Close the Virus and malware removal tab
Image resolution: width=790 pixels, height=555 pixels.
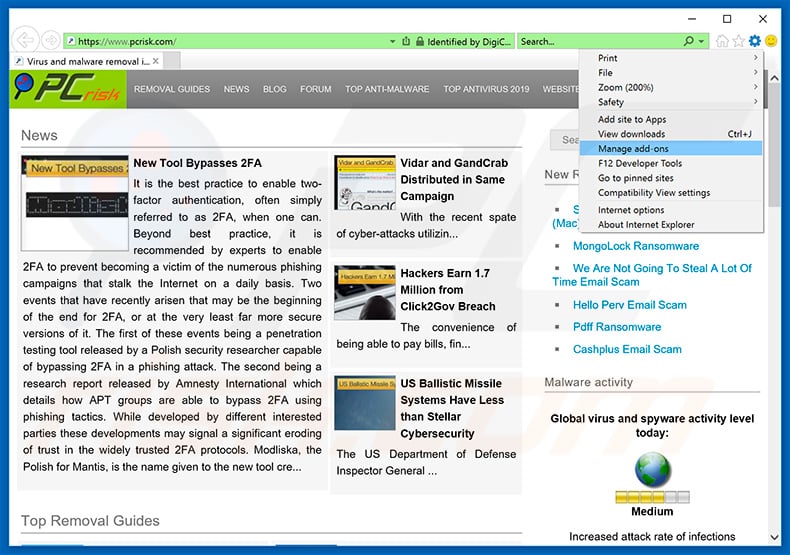(x=156, y=61)
